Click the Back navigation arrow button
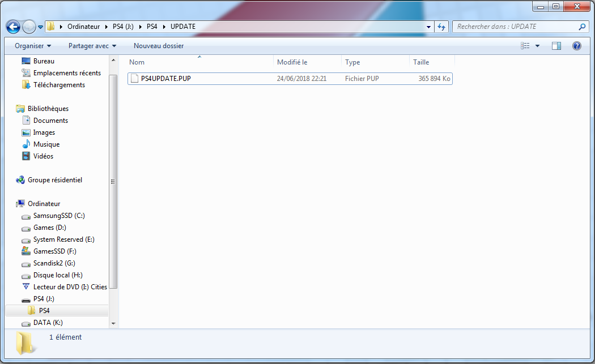Screen dimensions: 595x364 point(13,27)
